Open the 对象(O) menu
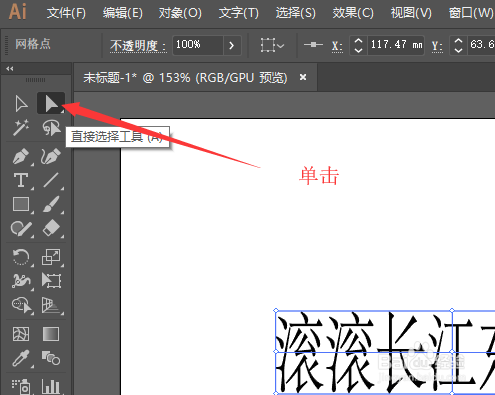The height and width of the screenshot is (395, 495). tap(180, 13)
